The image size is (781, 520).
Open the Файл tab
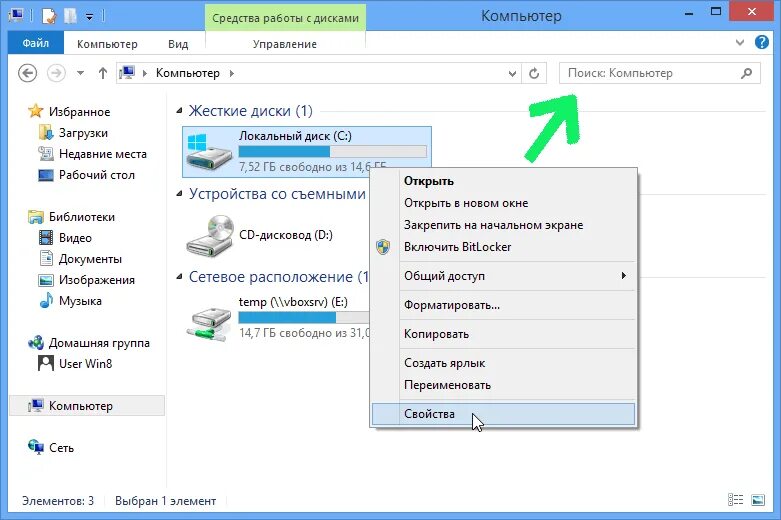pos(36,43)
